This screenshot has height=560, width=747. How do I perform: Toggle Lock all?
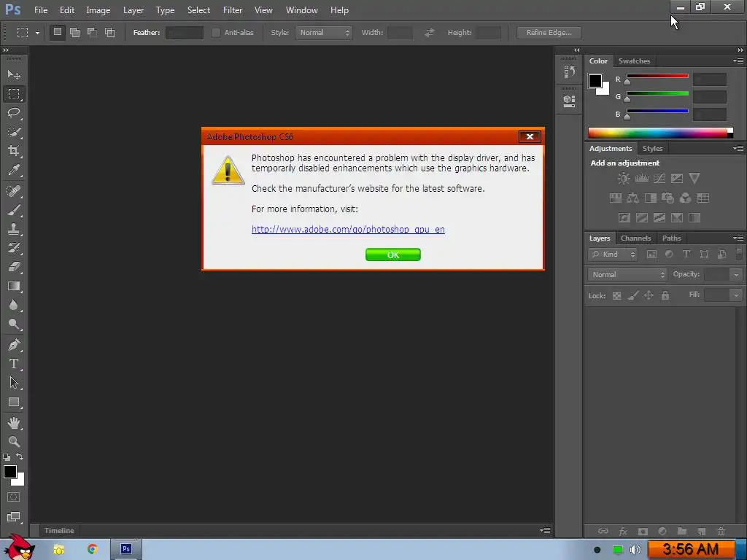pyautogui.click(x=665, y=296)
